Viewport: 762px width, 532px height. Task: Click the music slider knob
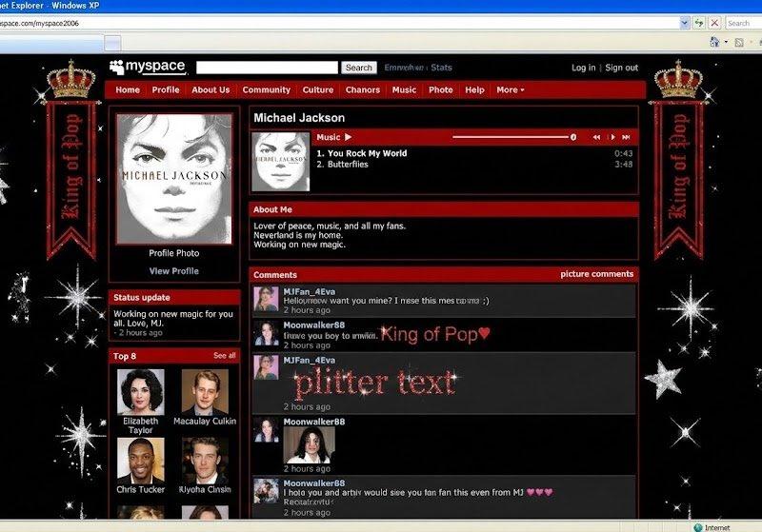573,137
